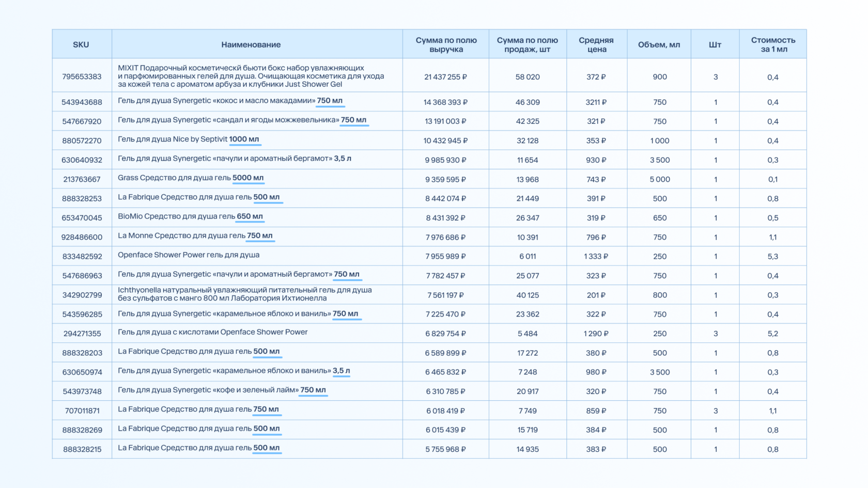Select the Наименование column header
Image resolution: width=868 pixels, height=488 pixels.
click(x=251, y=44)
